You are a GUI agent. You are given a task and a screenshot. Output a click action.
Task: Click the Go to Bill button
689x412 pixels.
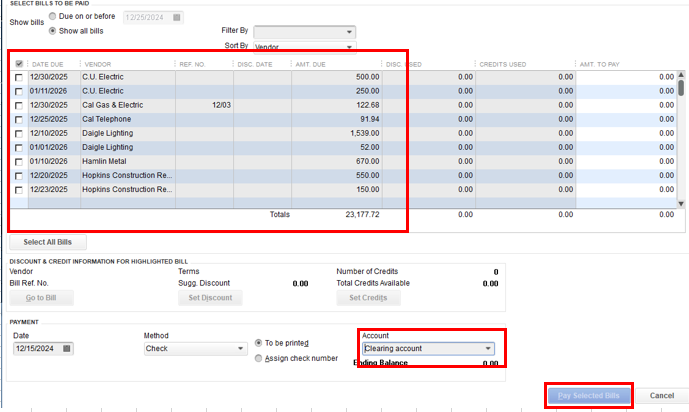click(41, 298)
